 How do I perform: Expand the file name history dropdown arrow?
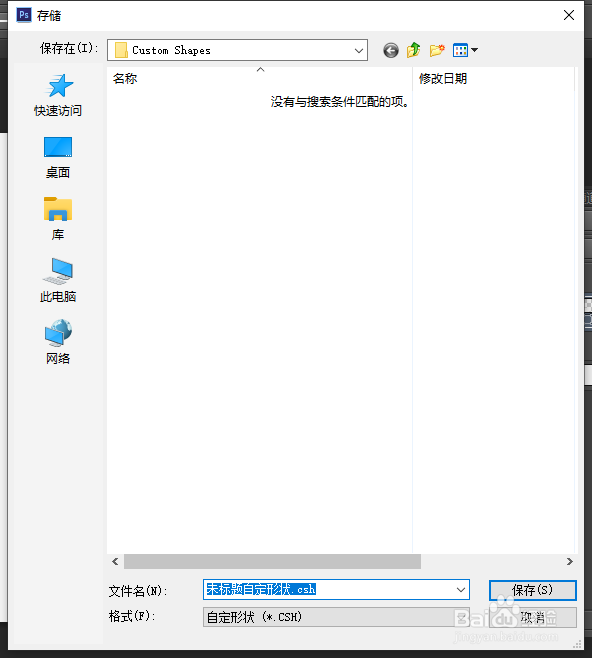[x=461, y=590]
